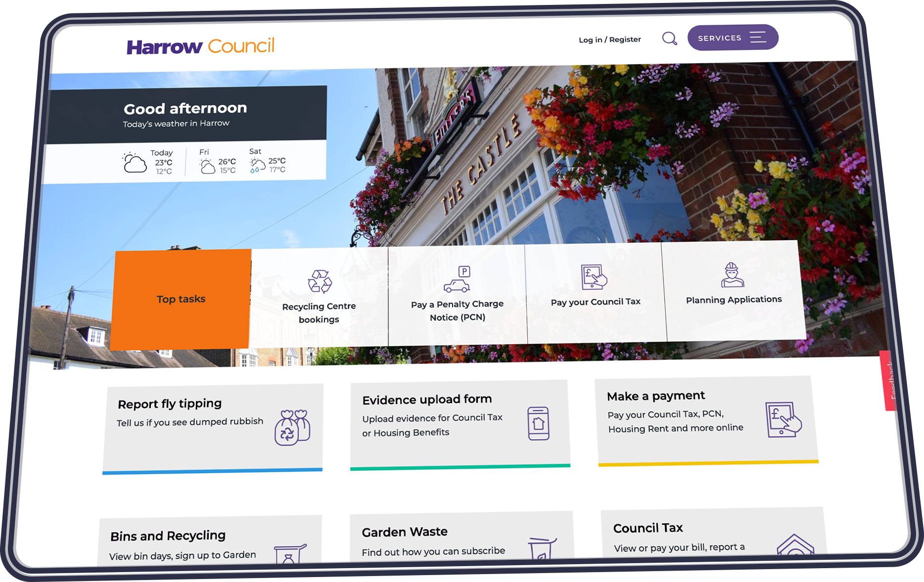Image resolution: width=924 pixels, height=582 pixels.
Task: Click the Planning Applications worker icon
Action: [732, 275]
